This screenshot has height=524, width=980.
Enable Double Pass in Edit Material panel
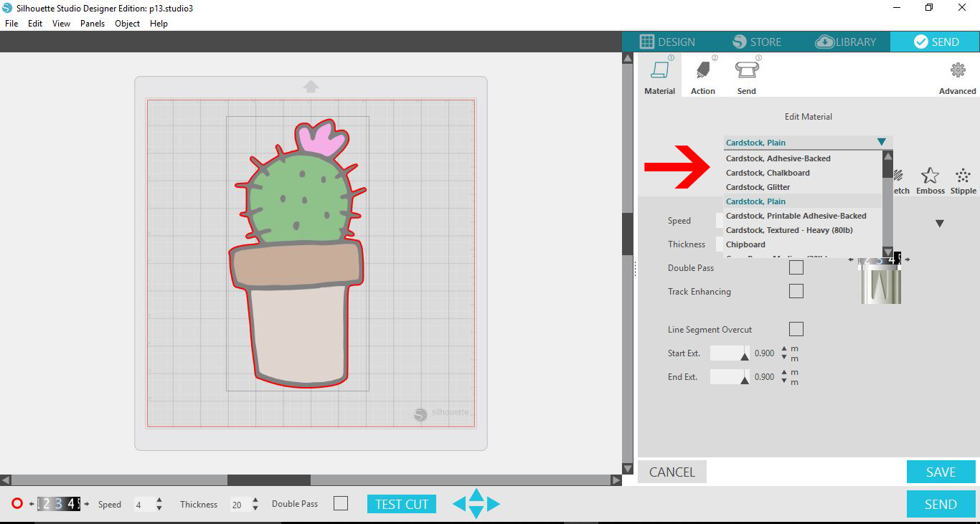click(x=796, y=267)
